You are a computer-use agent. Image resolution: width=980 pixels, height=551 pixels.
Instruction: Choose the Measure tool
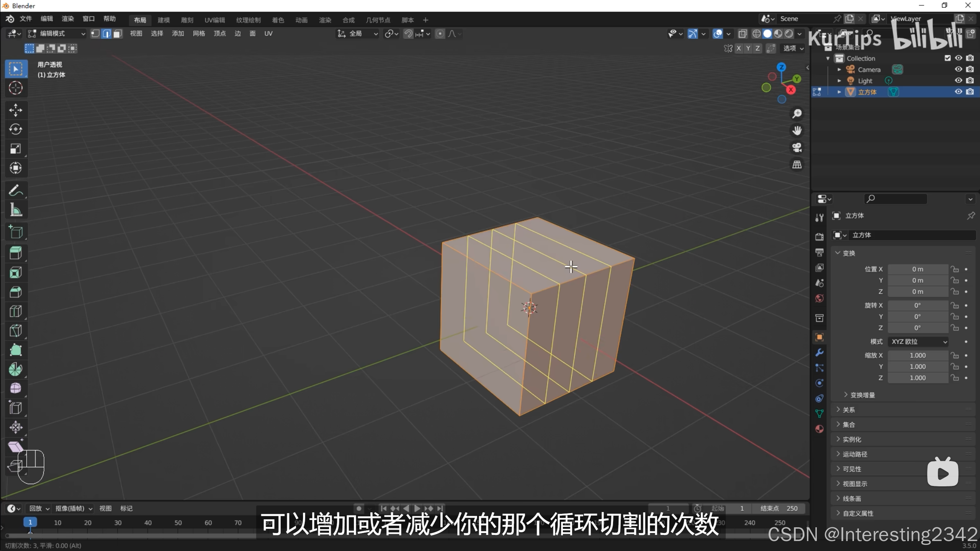click(16, 210)
